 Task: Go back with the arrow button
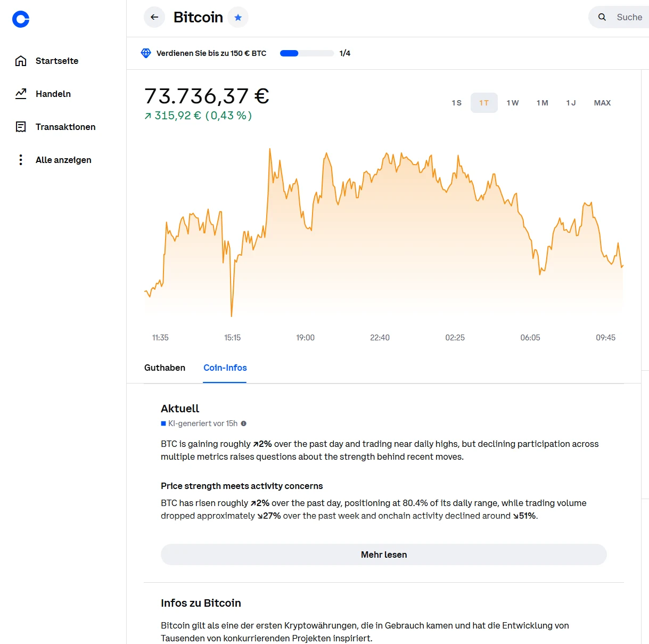pyautogui.click(x=154, y=17)
